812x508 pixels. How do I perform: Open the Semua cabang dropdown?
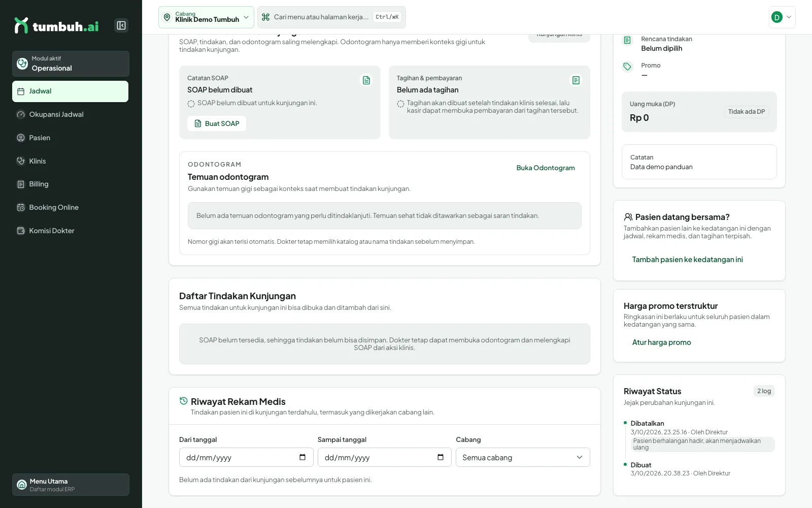tap(523, 457)
